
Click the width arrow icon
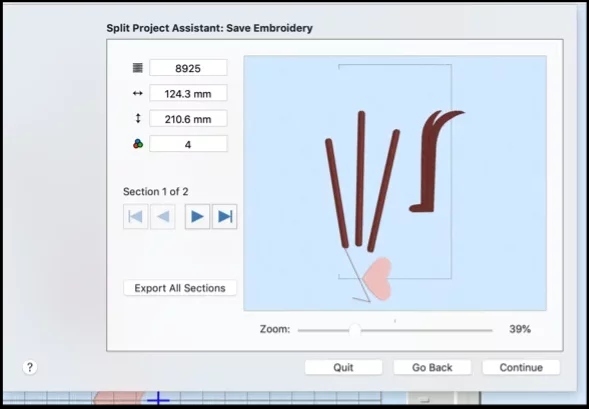[x=138, y=93]
